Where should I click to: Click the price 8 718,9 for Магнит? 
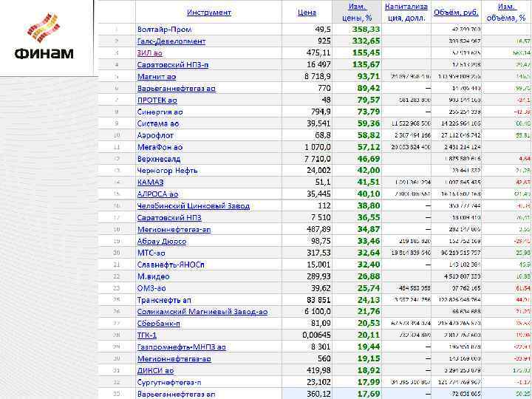click(x=318, y=76)
